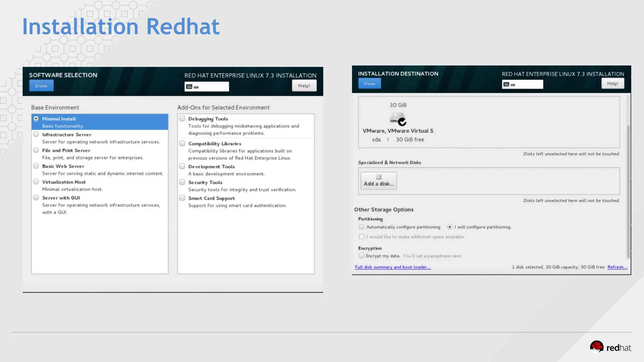Open Help in Software Selection screen
The height and width of the screenshot is (362, 644).
[x=304, y=85]
